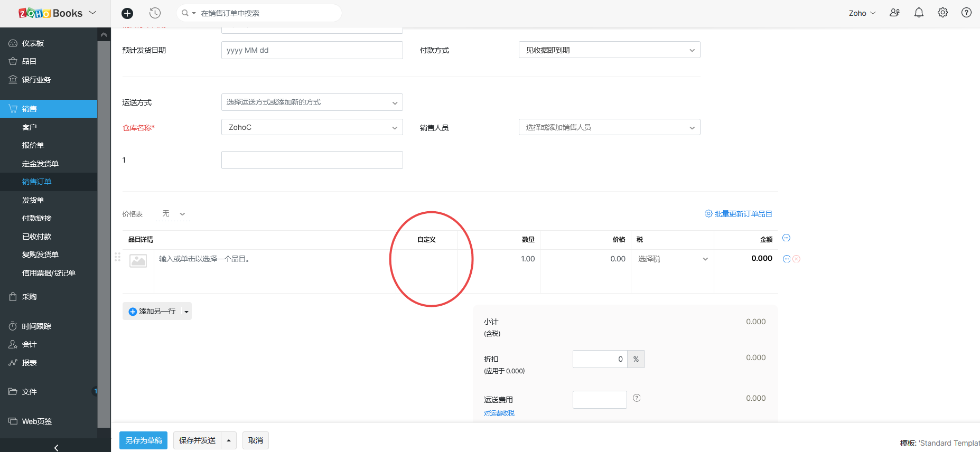Open the notifications bell
This screenshot has height=452, width=980.
tap(919, 13)
